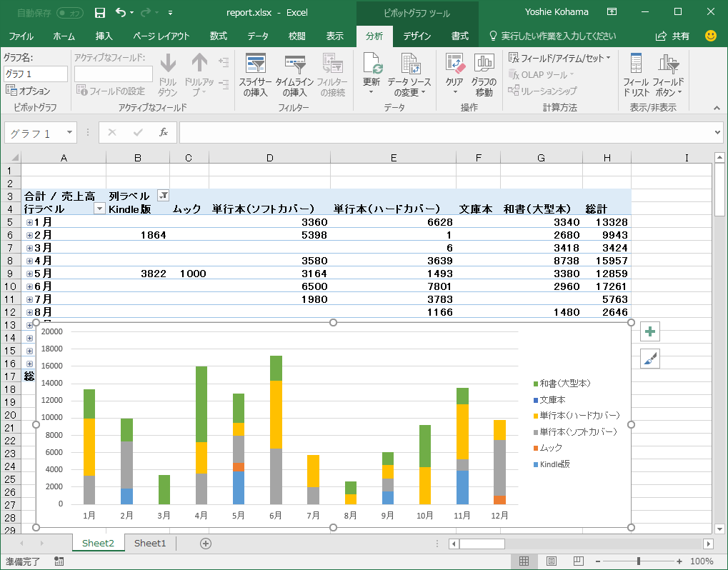Click the グラフの移動 (Move Chart) icon

[484, 66]
